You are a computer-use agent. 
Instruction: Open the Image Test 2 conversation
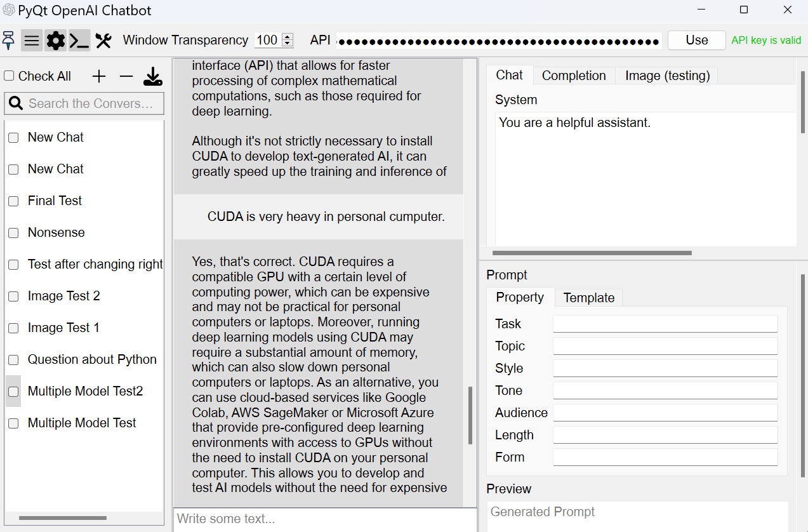click(x=63, y=296)
